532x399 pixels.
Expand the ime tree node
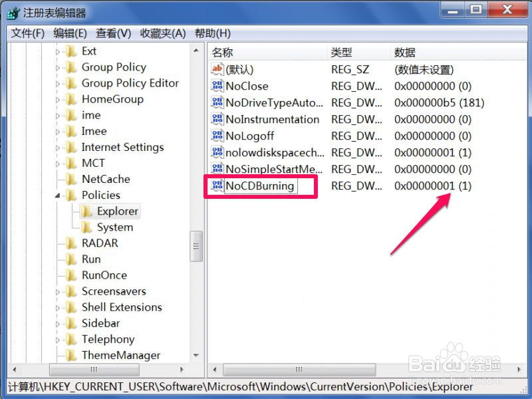pos(57,116)
